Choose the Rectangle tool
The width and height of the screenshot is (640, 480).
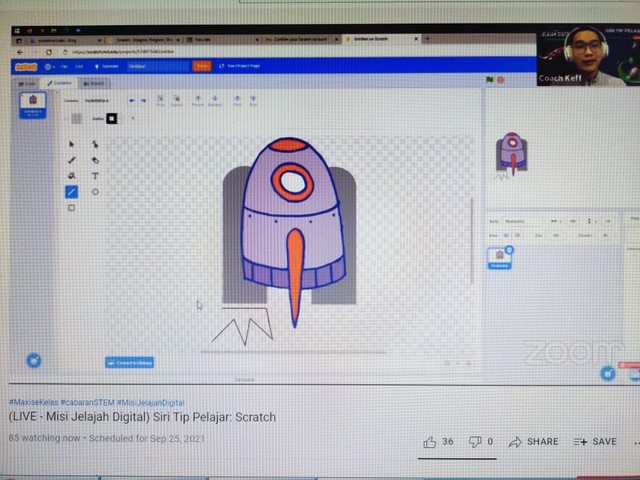72,208
